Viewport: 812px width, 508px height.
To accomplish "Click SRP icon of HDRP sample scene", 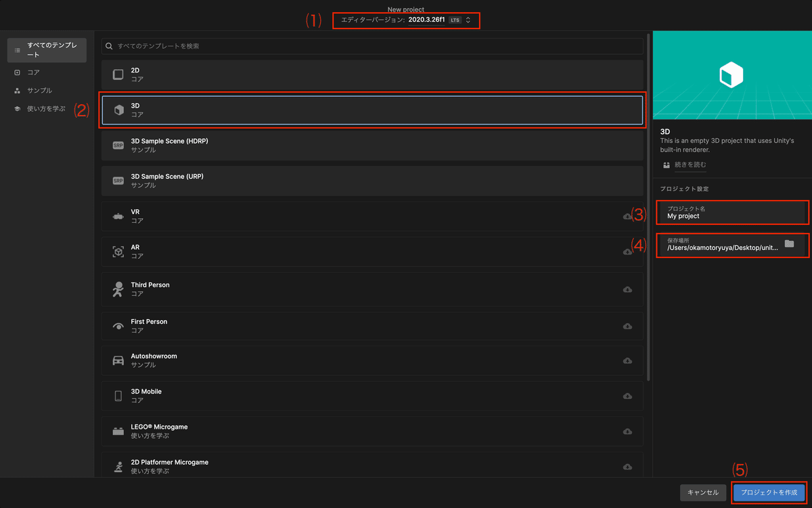I will [118, 145].
